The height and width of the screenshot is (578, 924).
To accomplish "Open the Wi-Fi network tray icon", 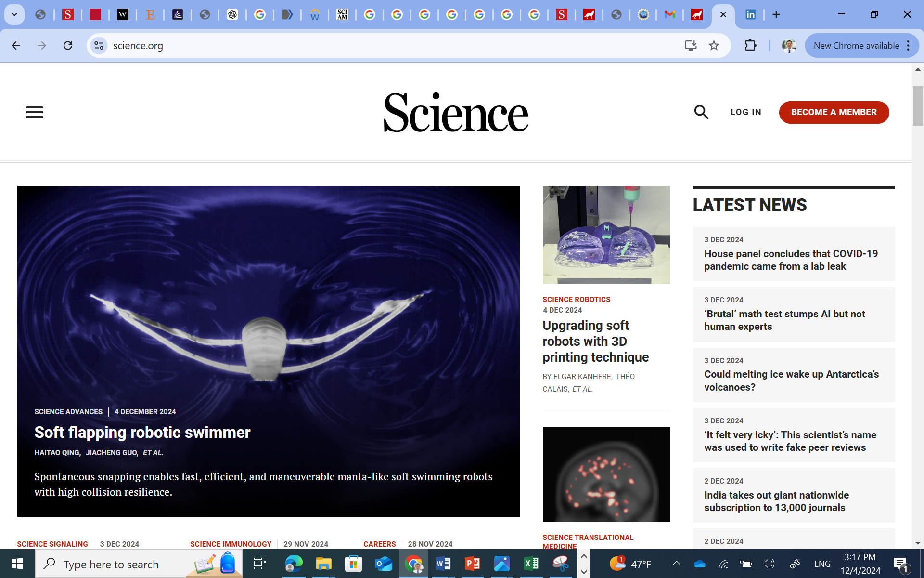I will [x=723, y=564].
